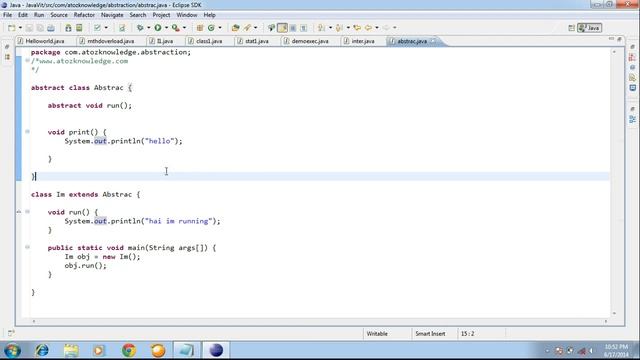Open the Run dropdown arrow

pos(166,28)
